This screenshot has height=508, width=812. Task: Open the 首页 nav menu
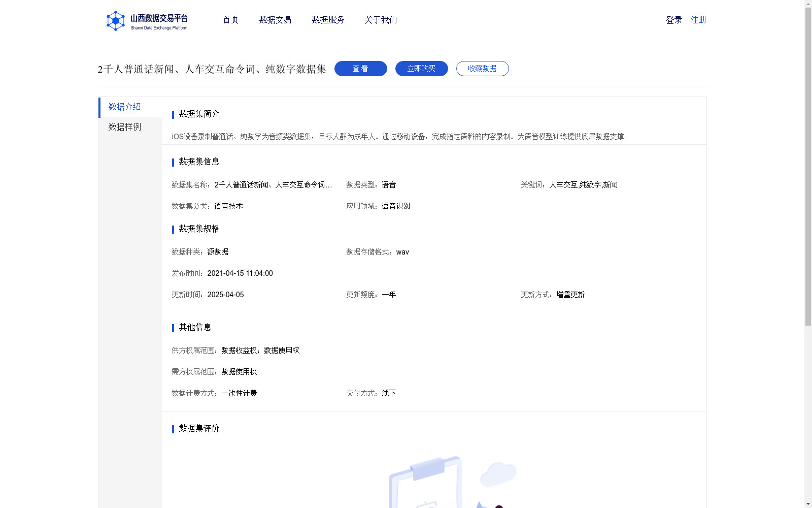tap(231, 20)
